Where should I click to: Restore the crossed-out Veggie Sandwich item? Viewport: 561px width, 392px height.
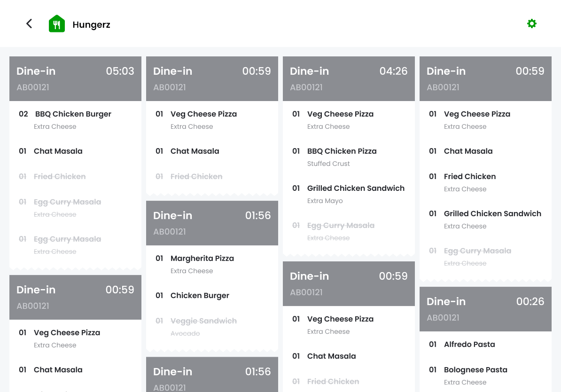[x=203, y=321]
